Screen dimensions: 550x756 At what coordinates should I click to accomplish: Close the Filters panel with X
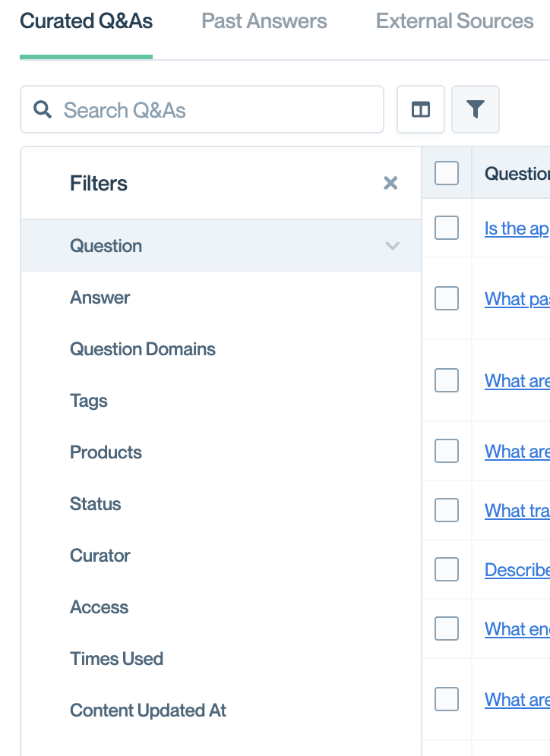tap(390, 183)
